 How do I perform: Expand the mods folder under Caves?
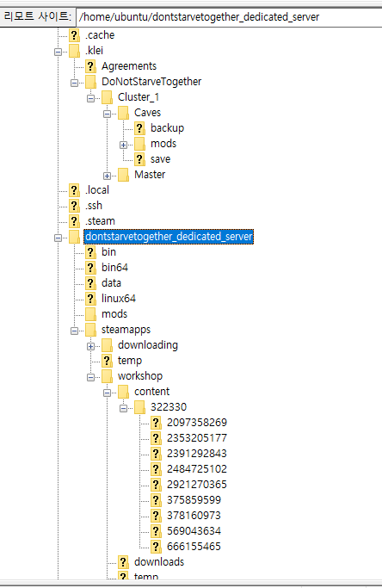click(x=123, y=145)
